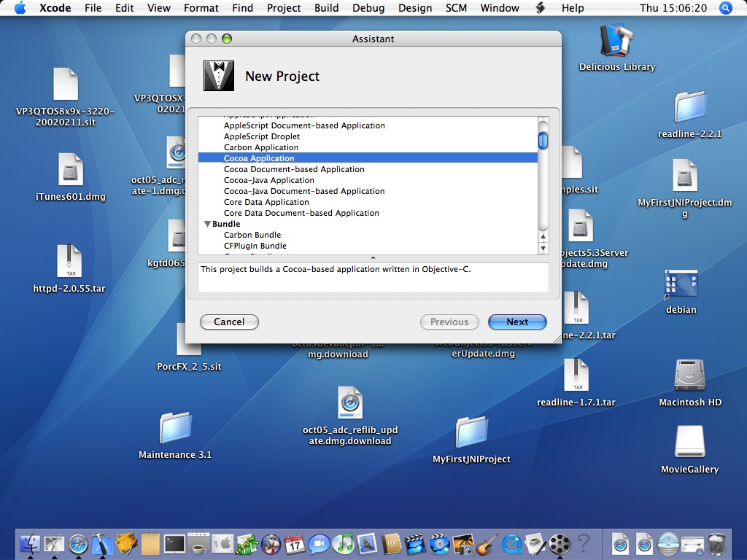
Task: Open Finder from the Dock
Action: 31,542
